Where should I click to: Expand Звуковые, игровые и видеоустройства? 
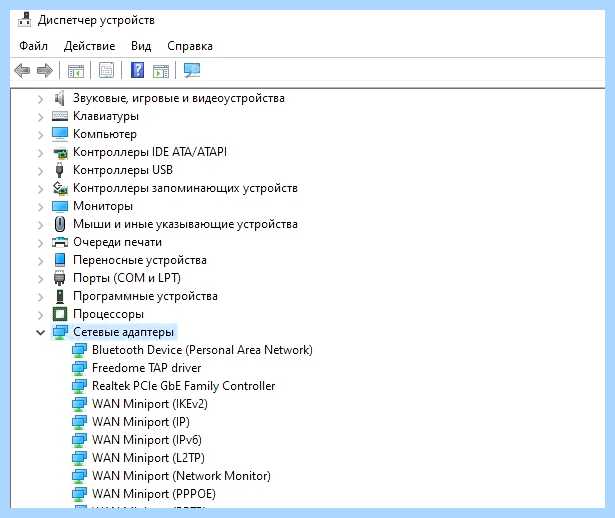point(40,99)
